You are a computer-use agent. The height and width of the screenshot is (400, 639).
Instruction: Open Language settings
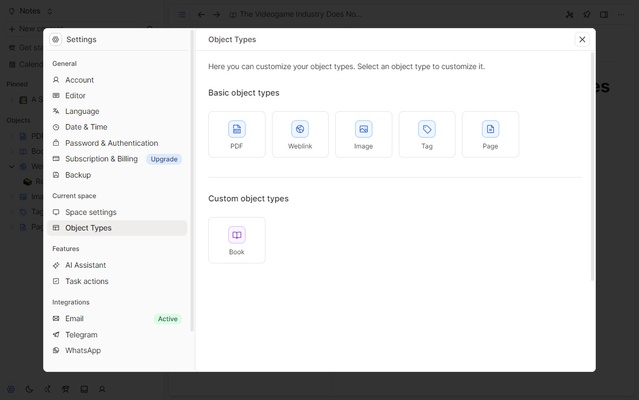tap(117, 111)
